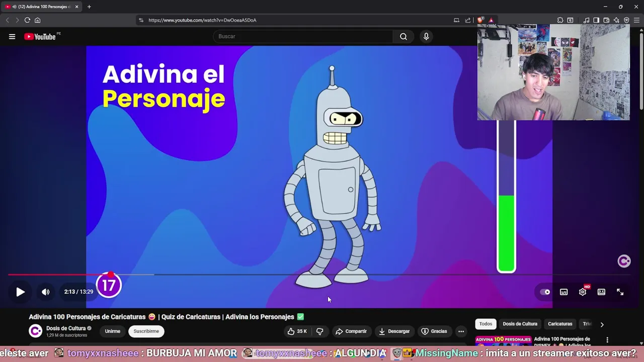This screenshot has width=644, height=362.
Task: Toggle the browser sidebar panel
Action: (596, 20)
